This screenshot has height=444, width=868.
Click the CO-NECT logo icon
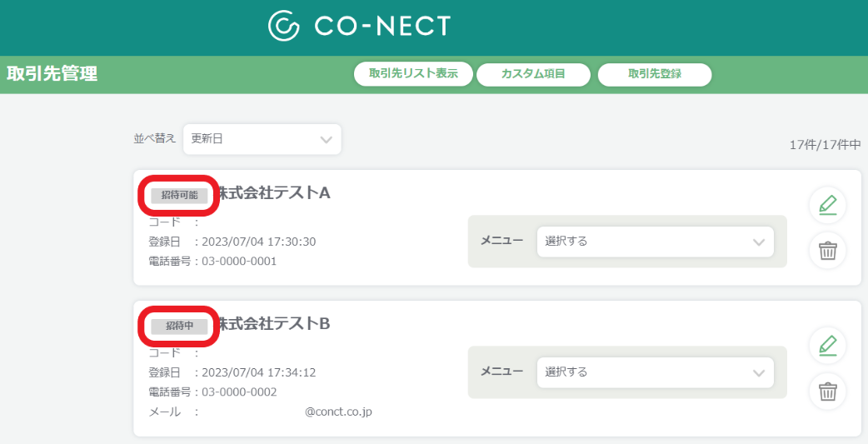point(284,26)
